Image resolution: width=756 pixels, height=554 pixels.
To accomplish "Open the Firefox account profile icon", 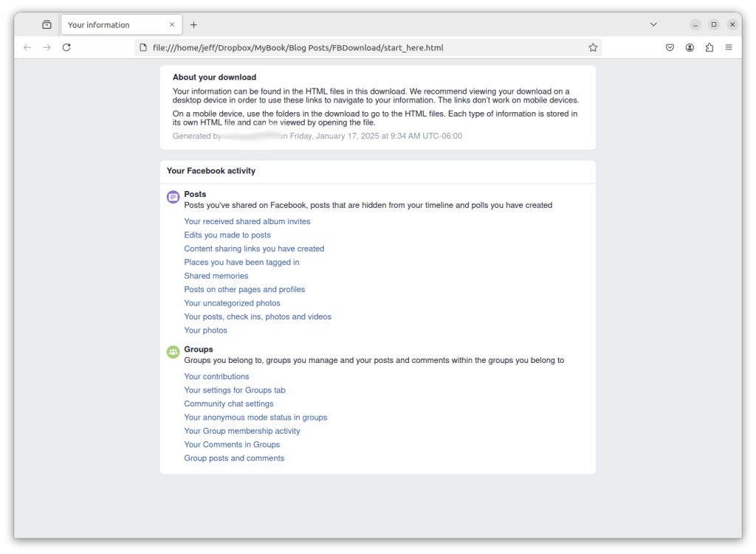I will [690, 47].
